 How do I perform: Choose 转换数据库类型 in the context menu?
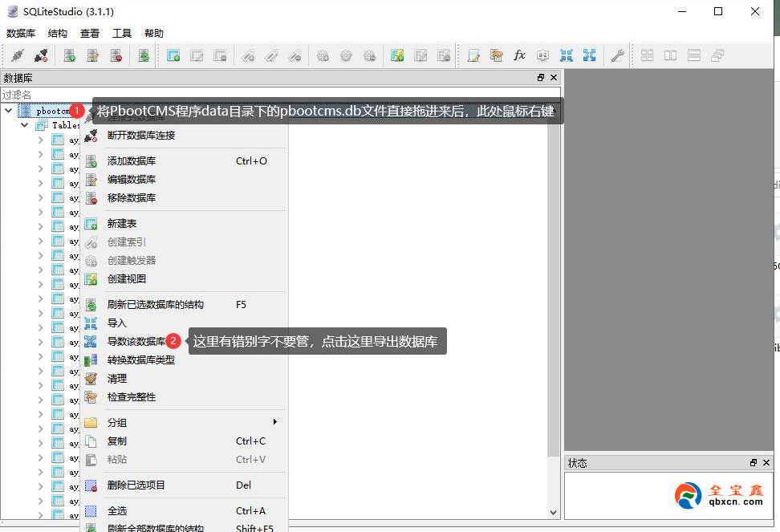(x=184, y=360)
